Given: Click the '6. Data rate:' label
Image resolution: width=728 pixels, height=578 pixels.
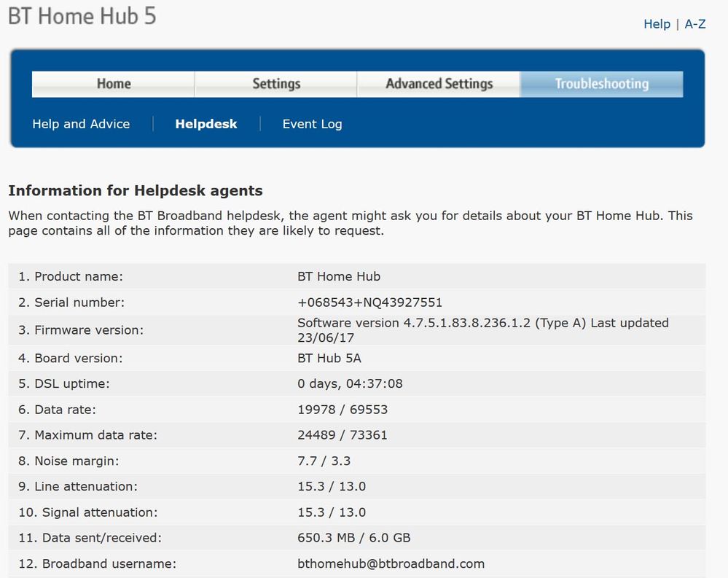Looking at the screenshot, I should [57, 410].
